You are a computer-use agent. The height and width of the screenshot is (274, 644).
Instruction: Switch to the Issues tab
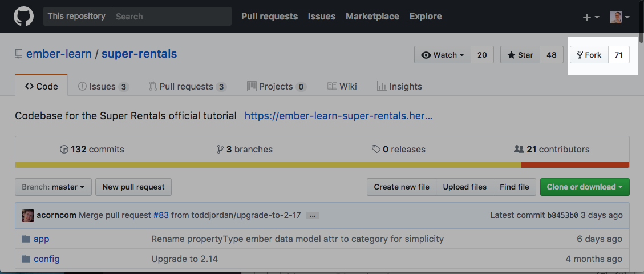[103, 86]
